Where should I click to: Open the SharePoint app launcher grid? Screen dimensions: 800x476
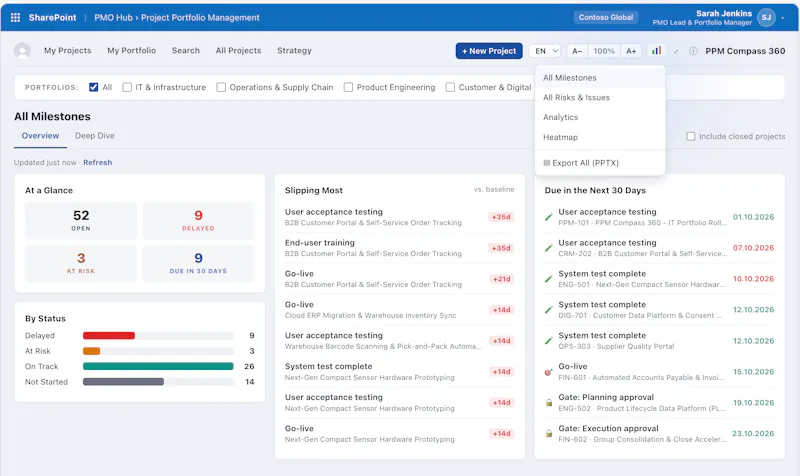coord(15,17)
